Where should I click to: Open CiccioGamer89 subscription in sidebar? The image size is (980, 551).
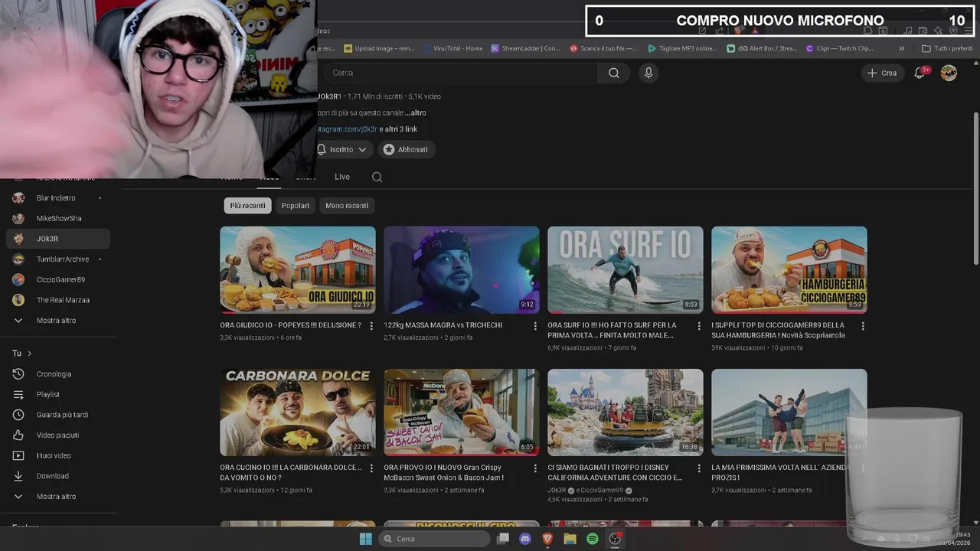click(x=58, y=279)
